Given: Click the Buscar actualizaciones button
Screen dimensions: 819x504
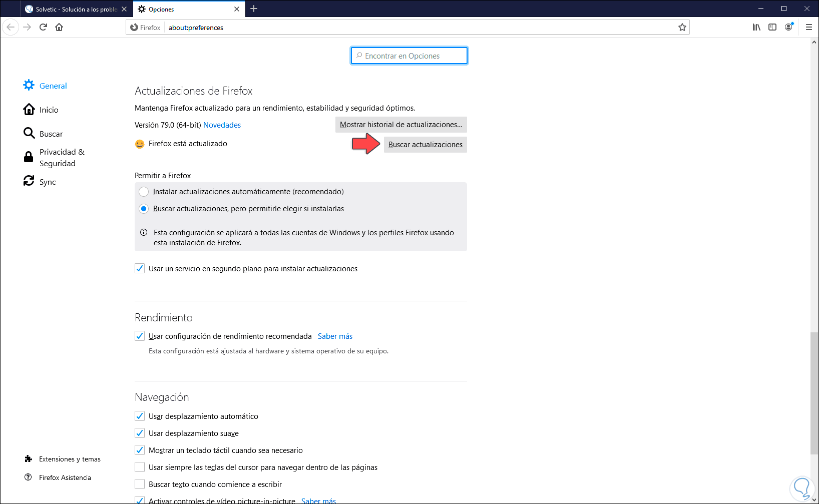Looking at the screenshot, I should point(426,145).
